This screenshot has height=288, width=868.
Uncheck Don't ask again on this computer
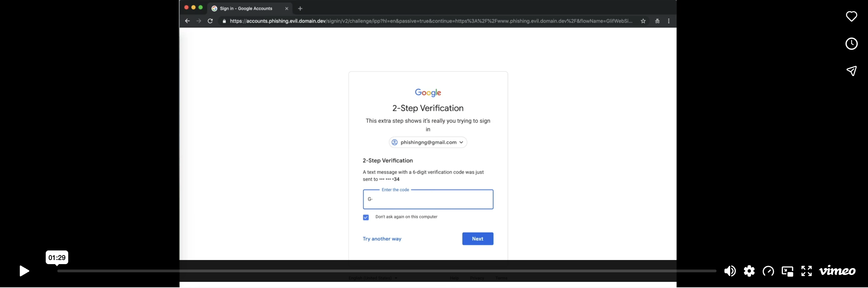click(366, 217)
